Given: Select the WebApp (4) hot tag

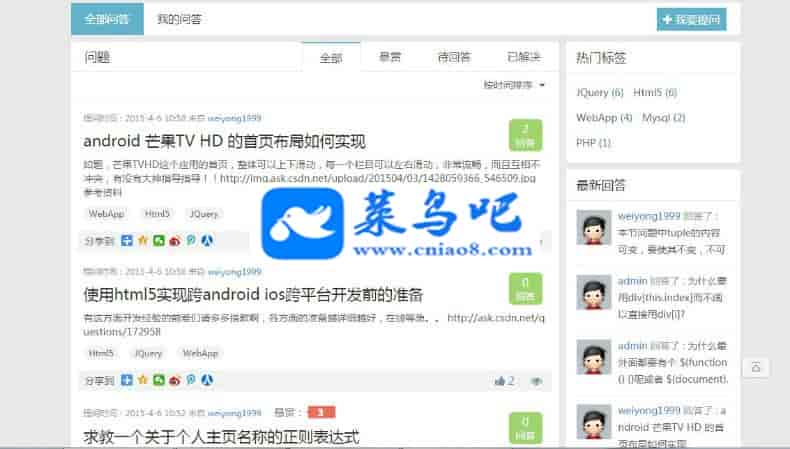Looking at the screenshot, I should click(604, 117).
